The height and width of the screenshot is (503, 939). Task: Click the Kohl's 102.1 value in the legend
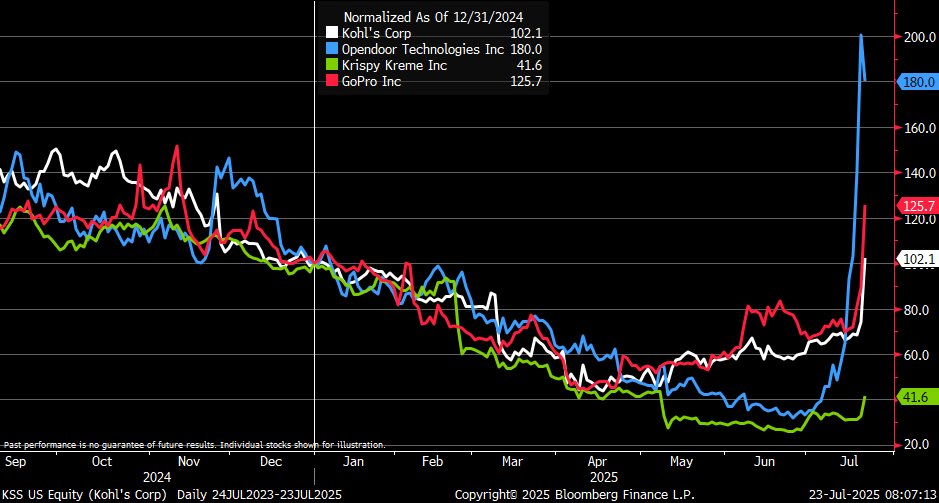click(526, 33)
